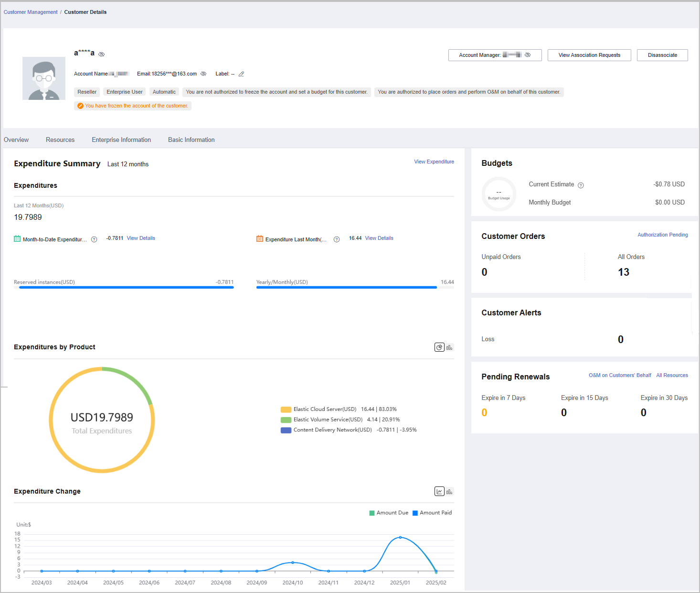Screen dimensions: 700x593
Task: Open the Resources tab
Action: pyautogui.click(x=60, y=140)
